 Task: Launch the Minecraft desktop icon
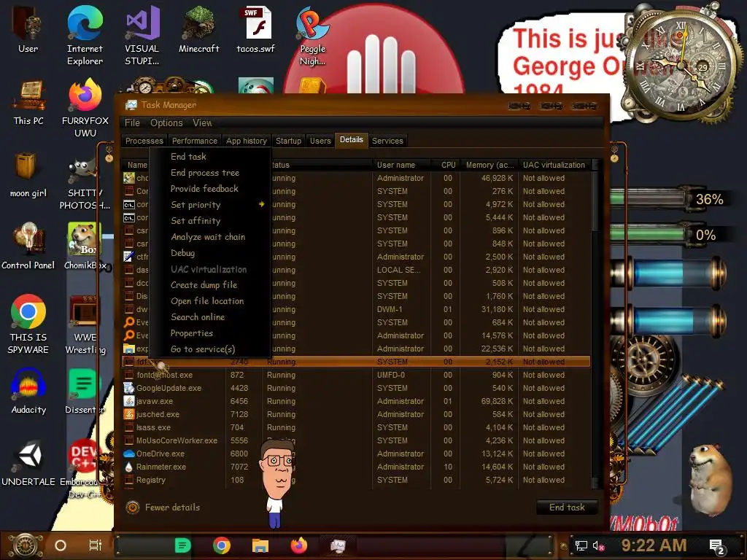(x=198, y=29)
